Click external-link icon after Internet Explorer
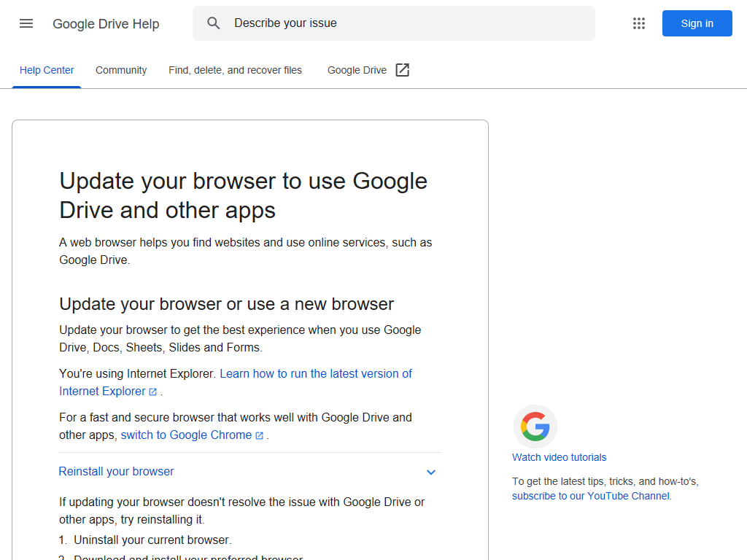 click(x=153, y=392)
